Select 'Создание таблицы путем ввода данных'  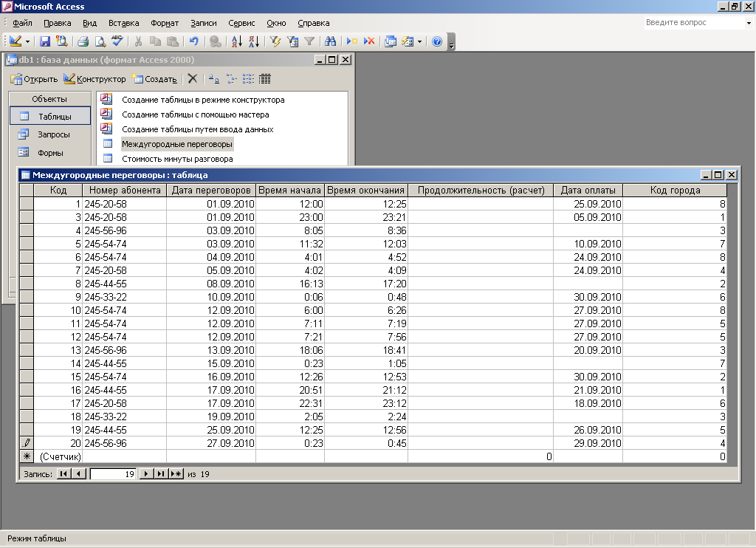[x=198, y=129]
